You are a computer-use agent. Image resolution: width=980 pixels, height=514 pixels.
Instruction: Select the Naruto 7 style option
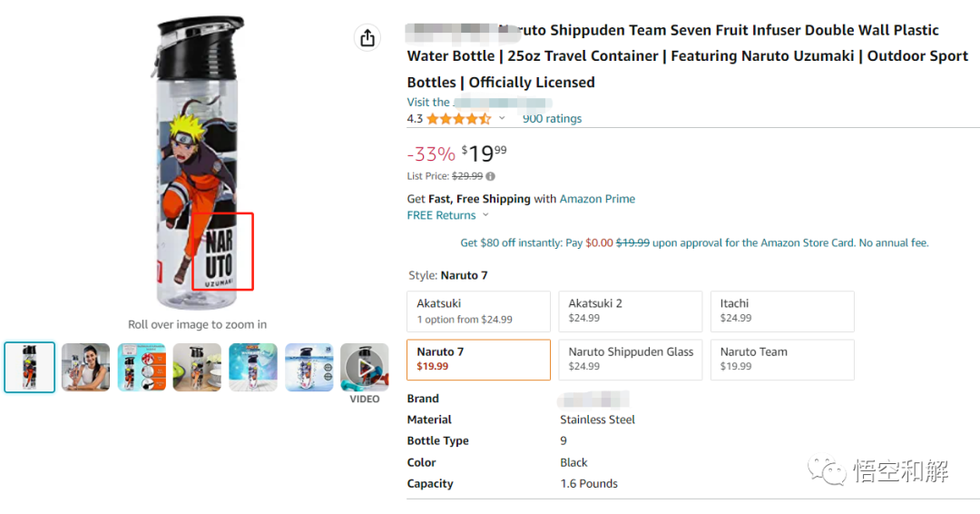pos(478,359)
